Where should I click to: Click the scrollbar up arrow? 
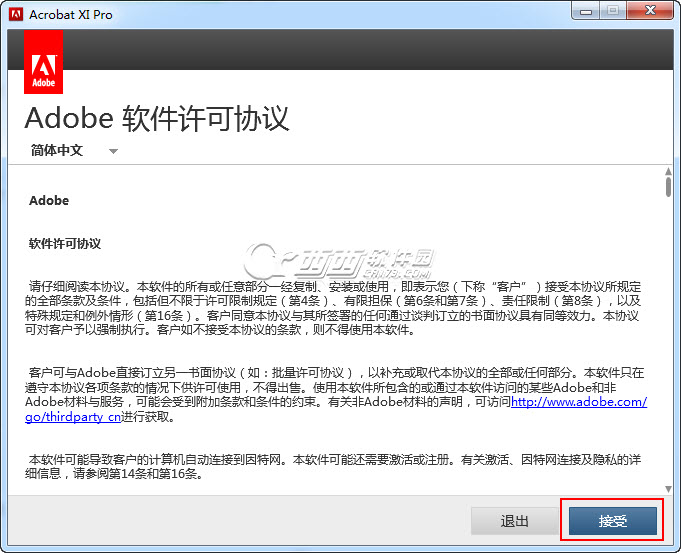click(668, 172)
